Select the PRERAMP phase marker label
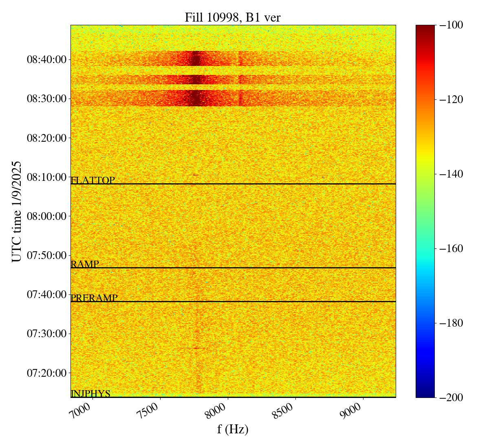The width and height of the screenshot is (489, 448). click(94, 298)
